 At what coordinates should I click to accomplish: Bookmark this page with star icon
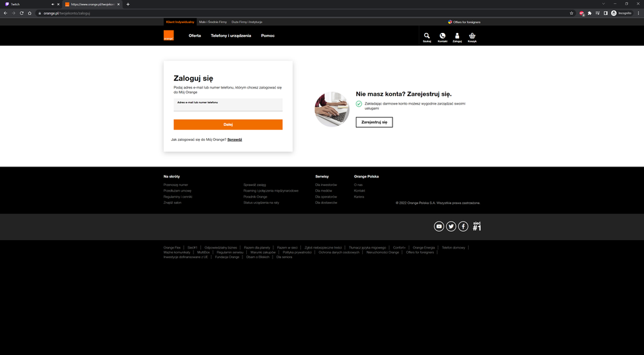point(571,13)
